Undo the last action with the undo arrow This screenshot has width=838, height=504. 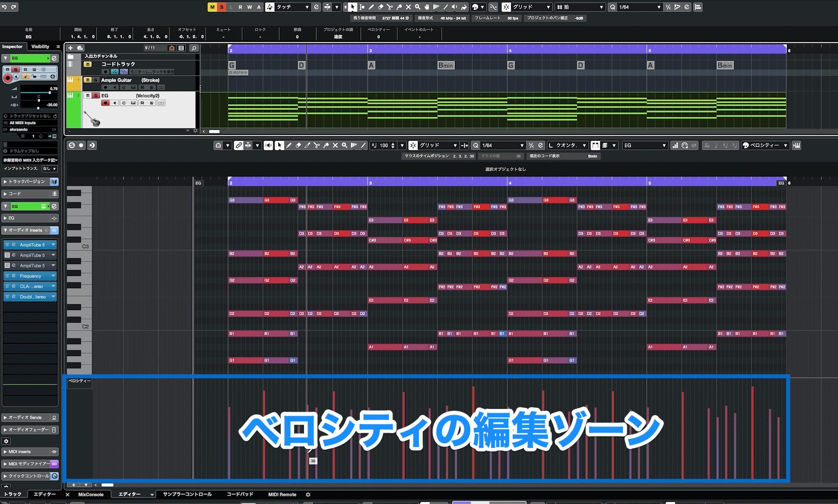tap(4, 7)
